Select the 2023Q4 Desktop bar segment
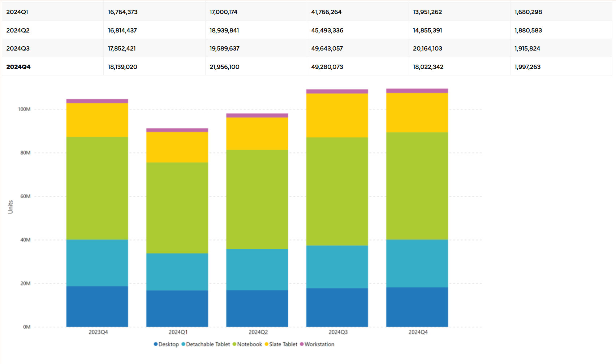This screenshot has height=364, width=616. (97, 307)
